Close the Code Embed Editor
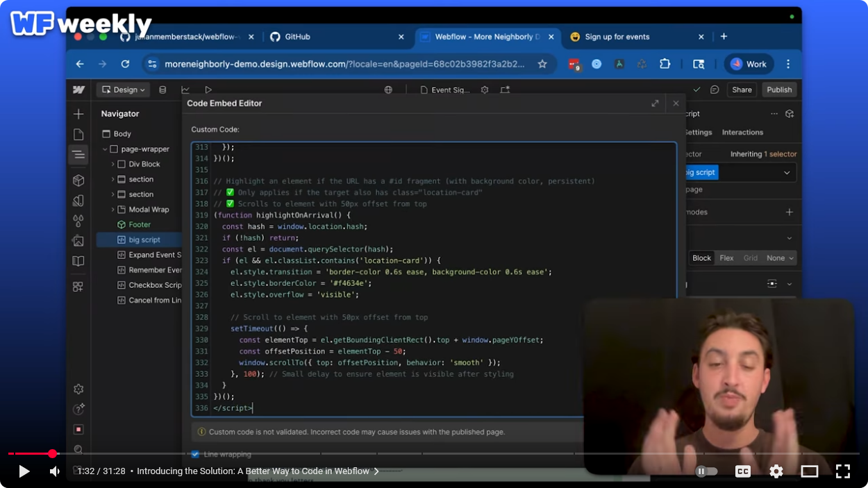The height and width of the screenshot is (488, 868). 676,103
